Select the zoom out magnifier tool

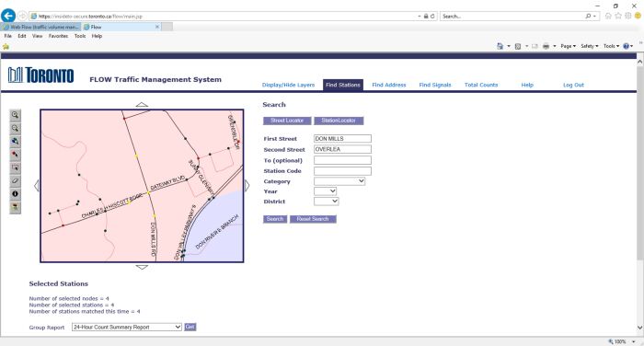point(16,128)
